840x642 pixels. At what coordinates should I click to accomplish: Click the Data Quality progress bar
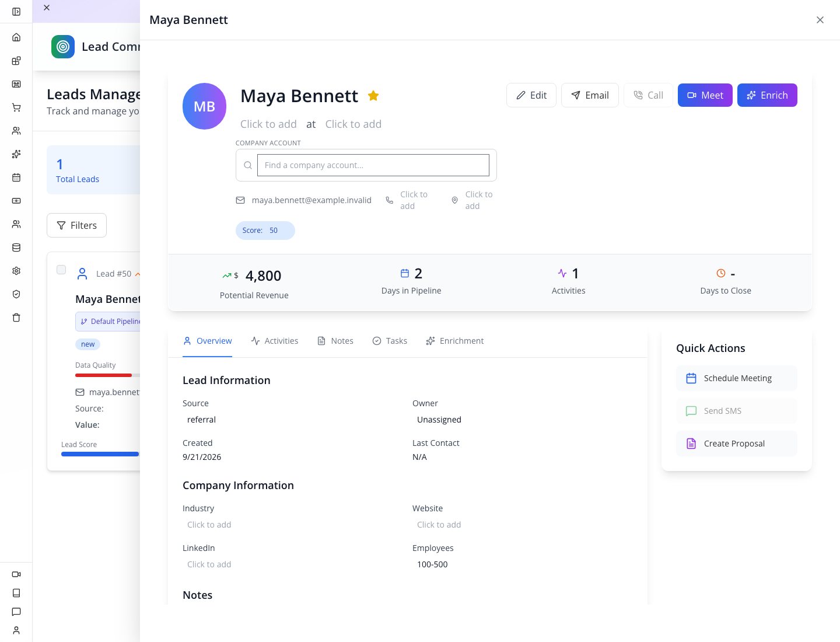107,375
